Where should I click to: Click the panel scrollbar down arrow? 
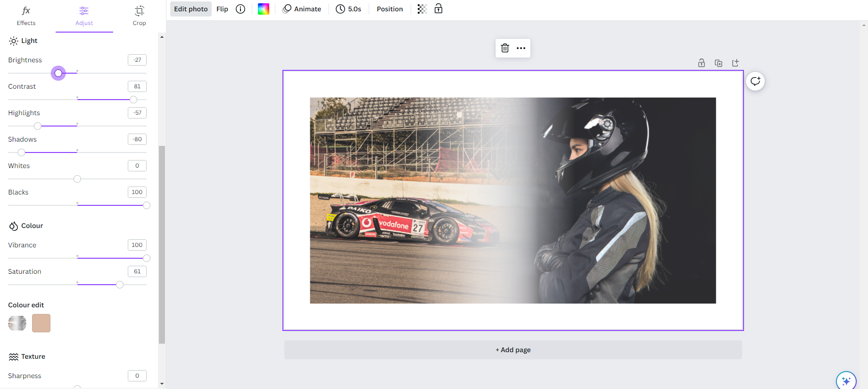(x=162, y=384)
